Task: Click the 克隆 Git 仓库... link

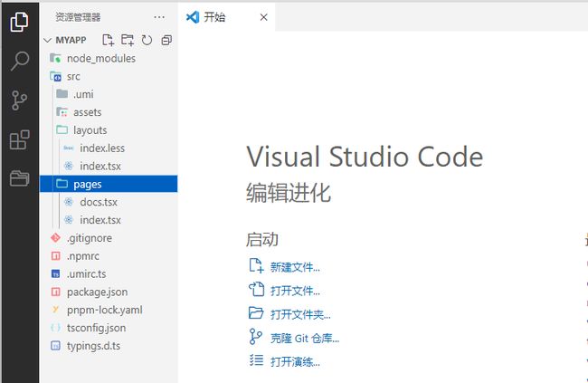Action: [305, 339]
